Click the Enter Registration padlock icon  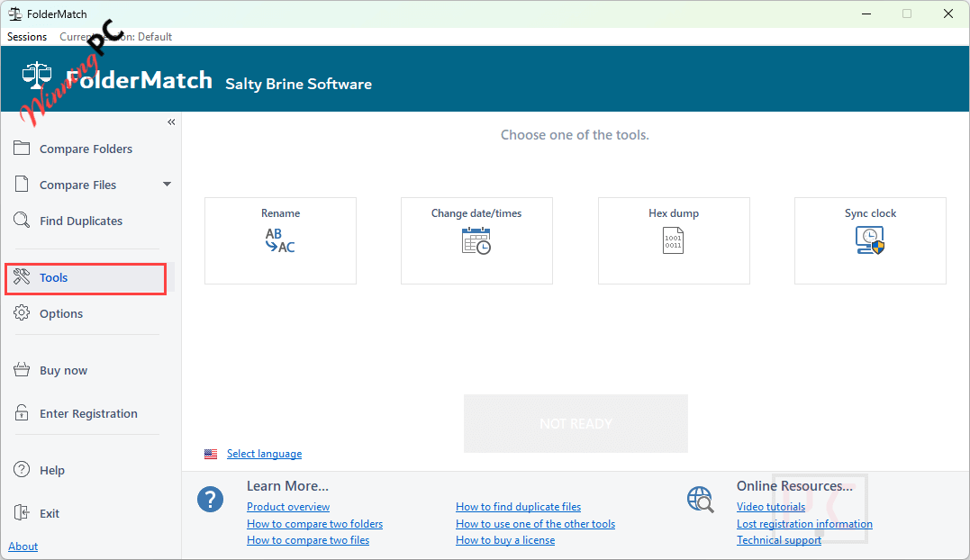point(22,413)
